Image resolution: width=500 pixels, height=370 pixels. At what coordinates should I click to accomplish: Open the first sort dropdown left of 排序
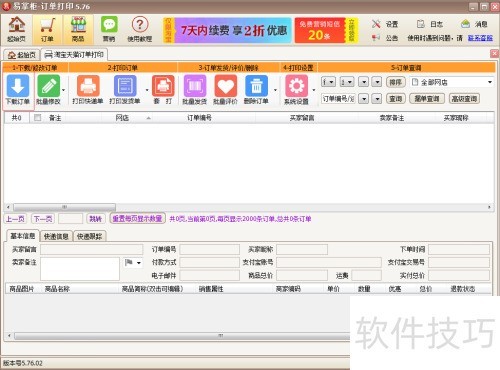coord(328,82)
